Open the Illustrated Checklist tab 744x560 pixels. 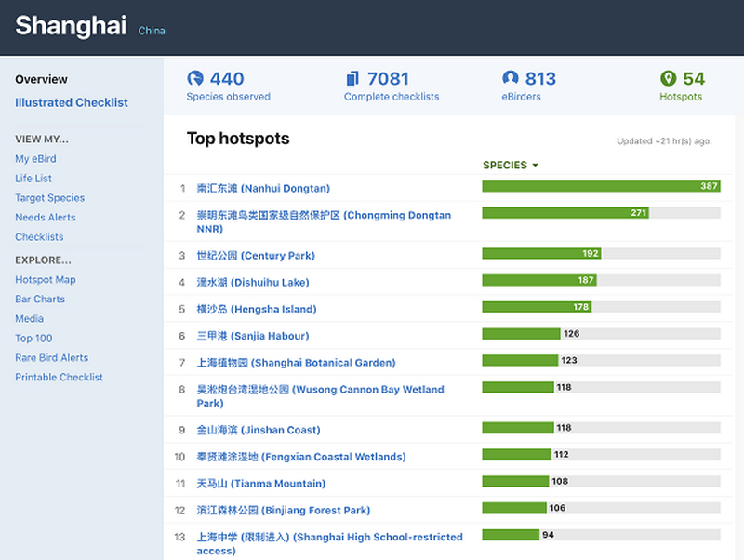tap(72, 102)
